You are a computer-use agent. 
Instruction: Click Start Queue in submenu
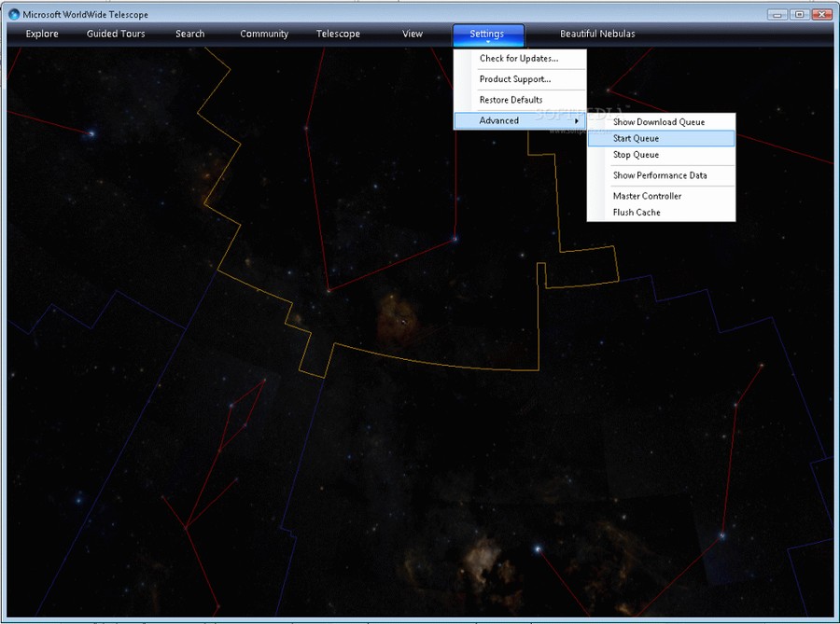[x=661, y=138]
